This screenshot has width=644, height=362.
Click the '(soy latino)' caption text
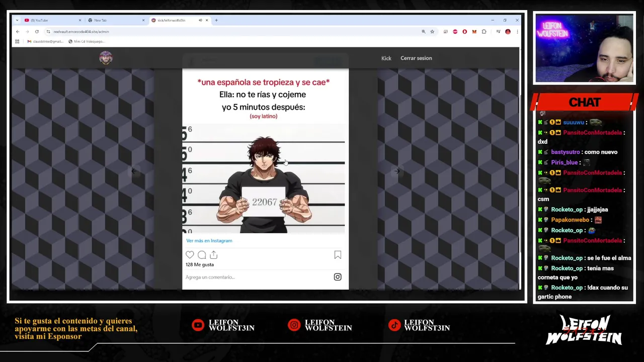[263, 116]
